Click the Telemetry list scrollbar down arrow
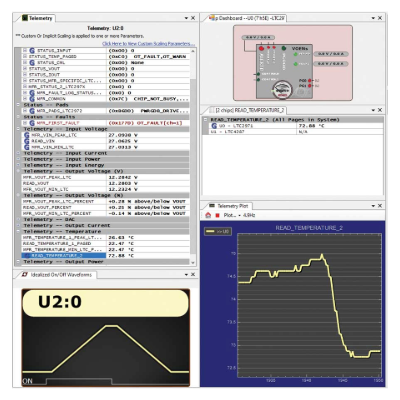The width and height of the screenshot is (400, 400). [193, 263]
